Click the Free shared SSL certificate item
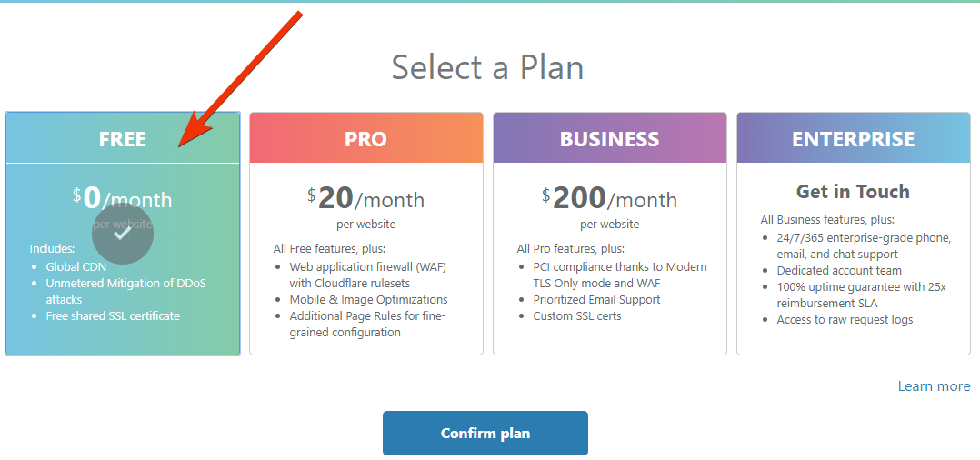The image size is (980, 460). 113,316
